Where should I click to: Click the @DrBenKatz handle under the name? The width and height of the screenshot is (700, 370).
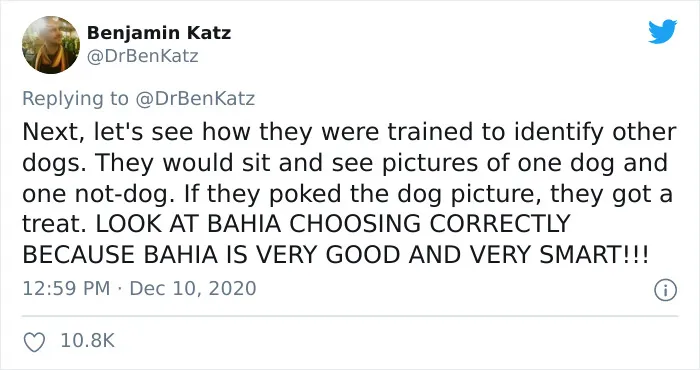pos(142,57)
